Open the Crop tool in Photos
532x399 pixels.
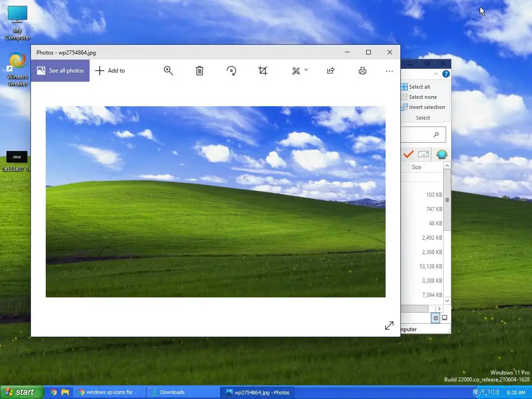(x=263, y=71)
